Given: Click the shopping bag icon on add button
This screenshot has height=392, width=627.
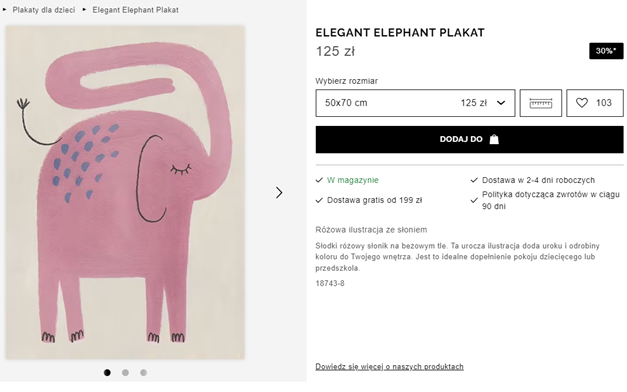Looking at the screenshot, I should 494,139.
